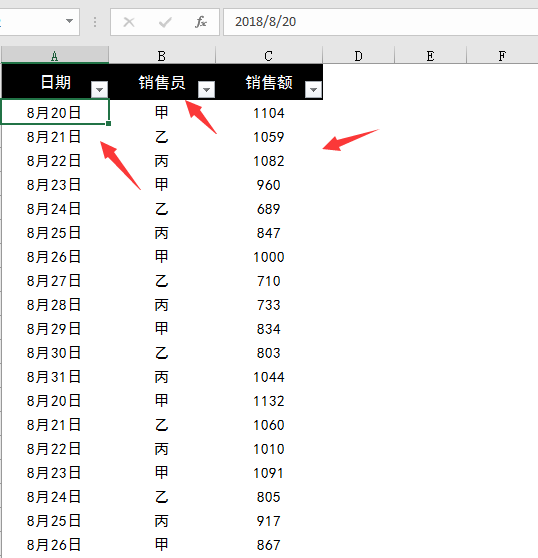Select column A header
This screenshot has height=558, width=538.
tap(55, 55)
